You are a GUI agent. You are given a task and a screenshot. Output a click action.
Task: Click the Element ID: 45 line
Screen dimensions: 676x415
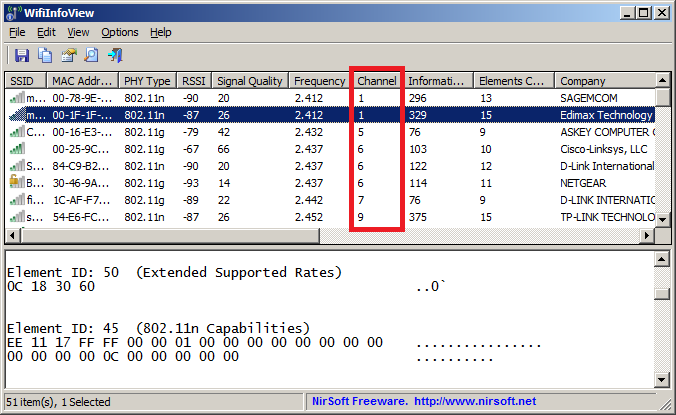pos(158,328)
